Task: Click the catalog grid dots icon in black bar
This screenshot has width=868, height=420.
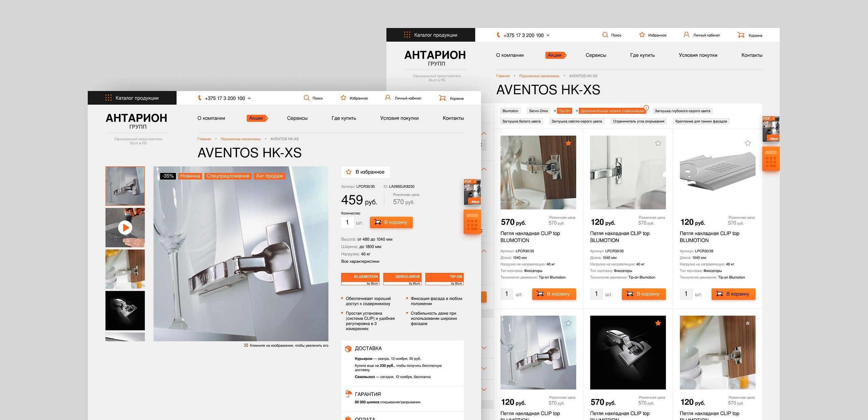Action: [x=108, y=98]
